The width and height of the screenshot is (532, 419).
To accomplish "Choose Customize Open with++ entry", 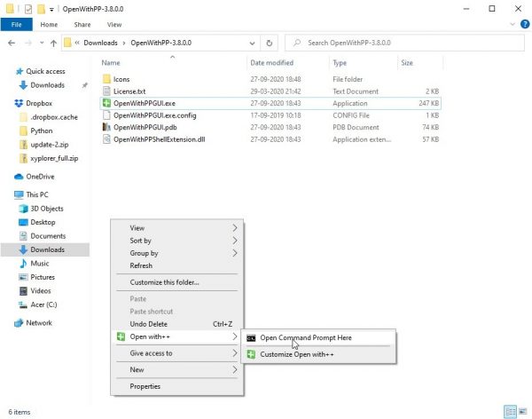I will click(318, 354).
